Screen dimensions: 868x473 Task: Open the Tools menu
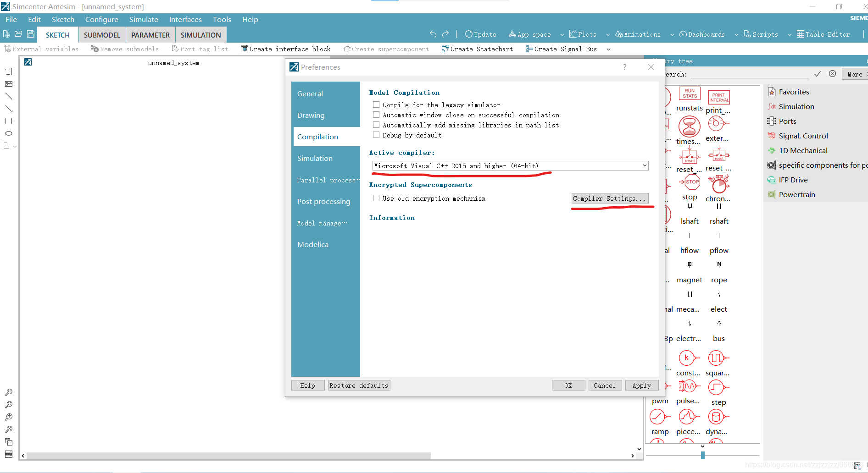(222, 19)
